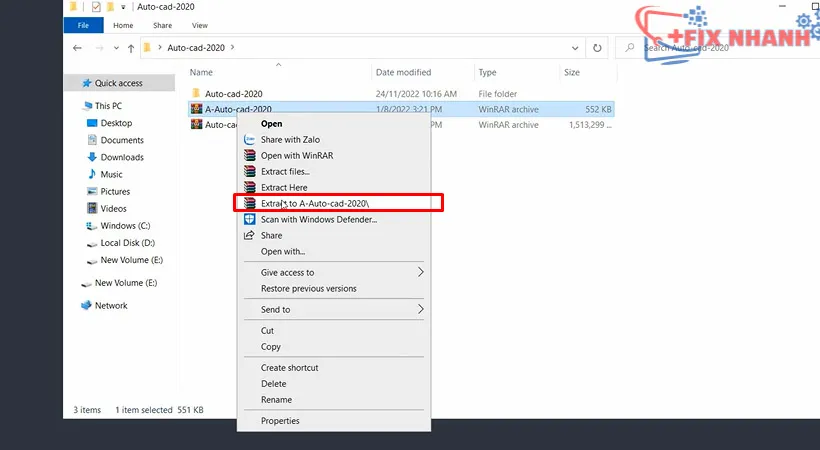Viewport: 820px width, 450px height.
Task: Open Desktop in navigation pane
Action: point(116,123)
